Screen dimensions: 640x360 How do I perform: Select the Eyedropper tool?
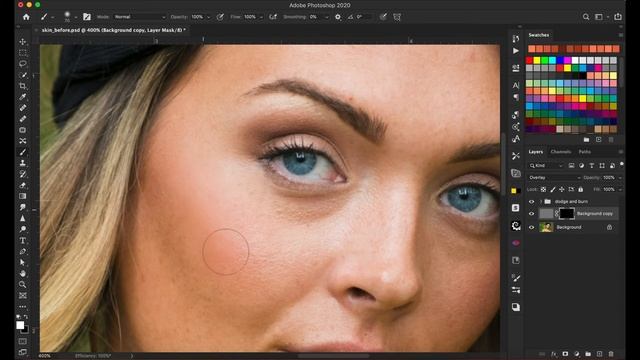pos(22,97)
